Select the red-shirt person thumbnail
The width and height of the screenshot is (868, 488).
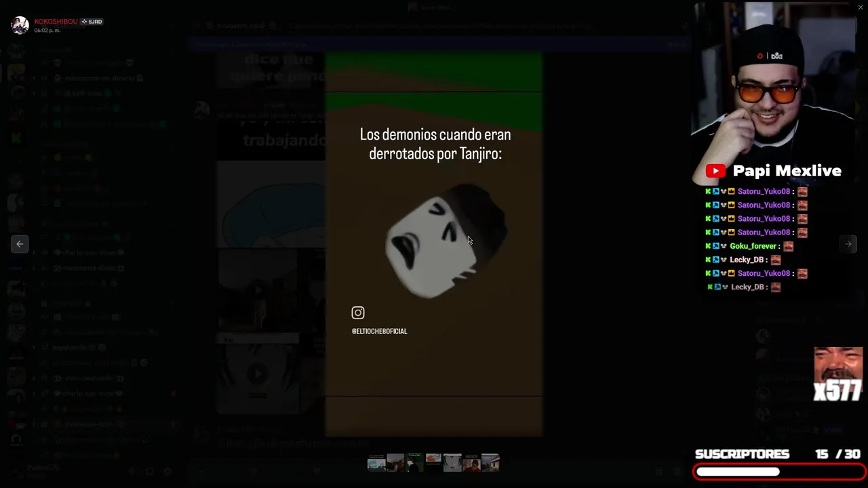pos(471,463)
